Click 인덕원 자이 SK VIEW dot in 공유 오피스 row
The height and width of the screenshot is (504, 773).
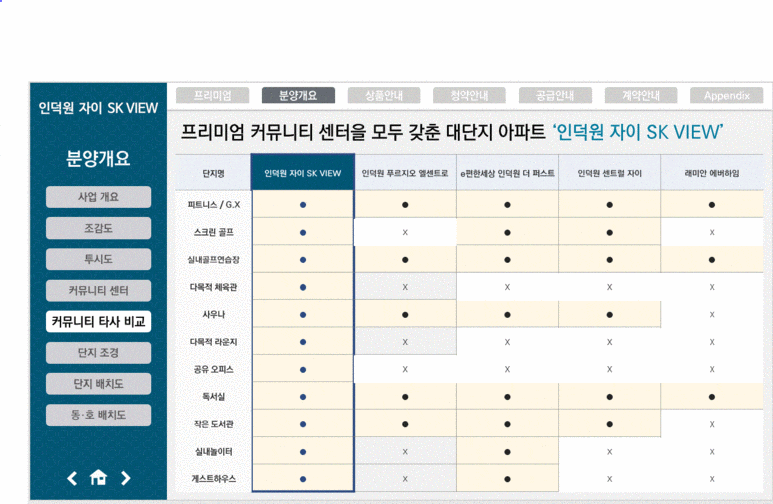pyautogui.click(x=303, y=369)
